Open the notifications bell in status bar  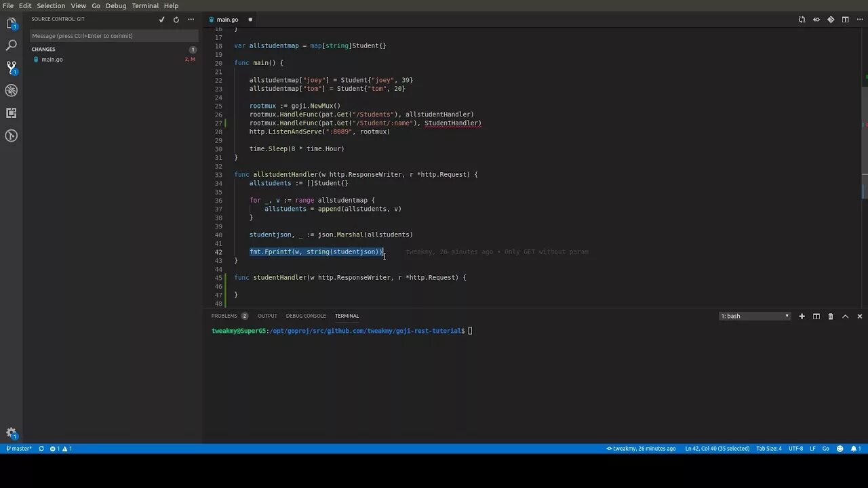[855, 449]
